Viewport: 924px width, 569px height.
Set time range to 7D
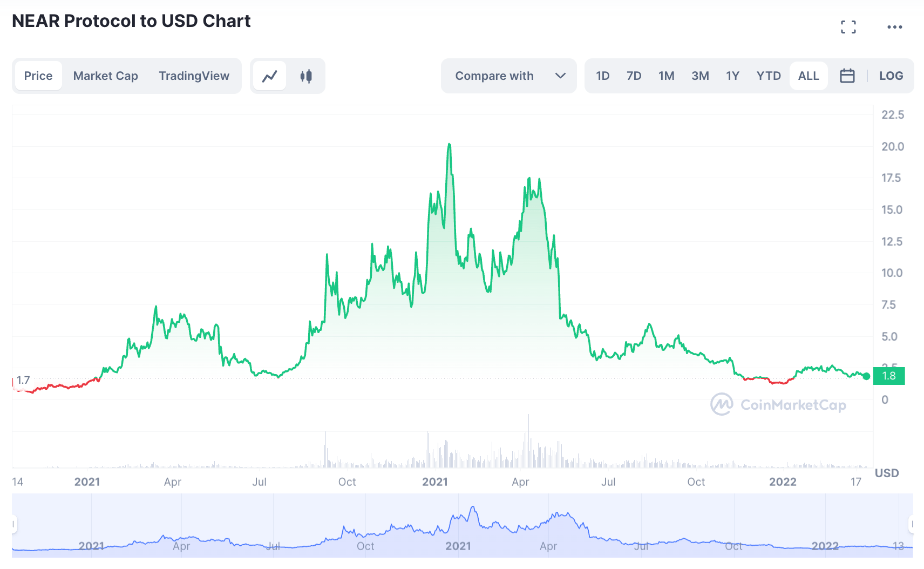coord(634,76)
